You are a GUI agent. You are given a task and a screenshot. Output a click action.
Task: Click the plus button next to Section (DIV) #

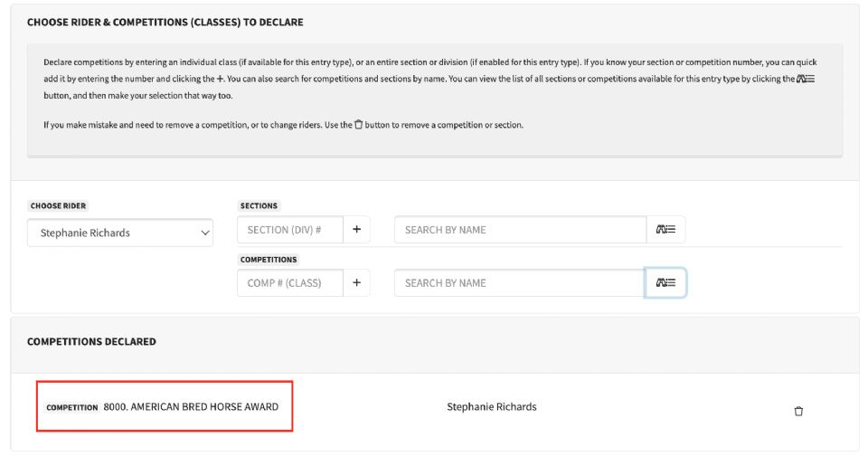pos(356,230)
